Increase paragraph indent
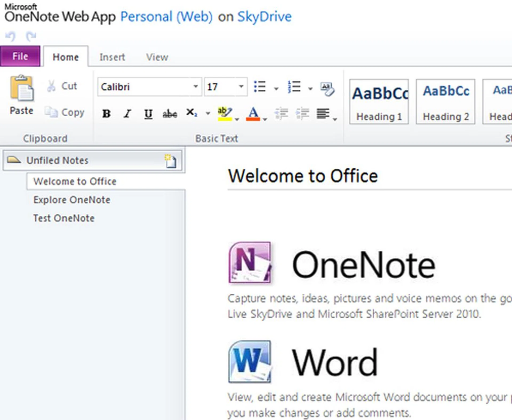Viewport: 512px width, 420px height. 302,114
